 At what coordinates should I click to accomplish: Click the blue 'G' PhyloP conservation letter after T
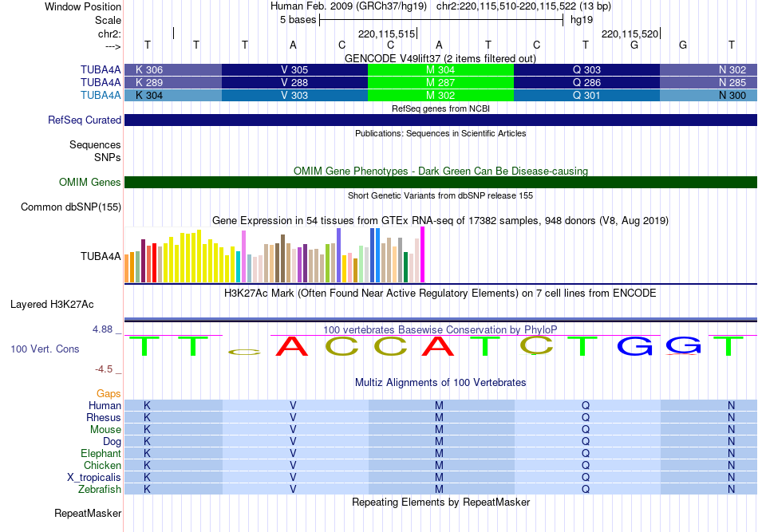(634, 346)
